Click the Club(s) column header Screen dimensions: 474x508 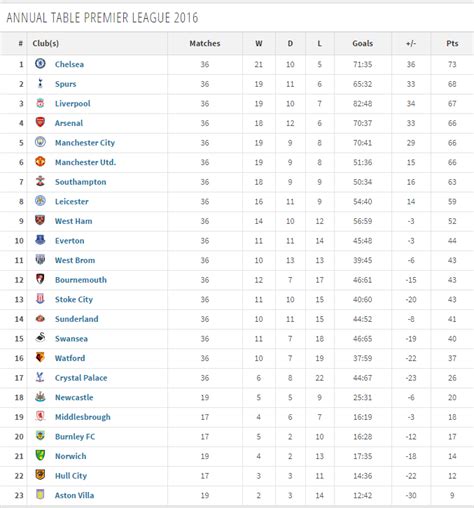[46, 43]
